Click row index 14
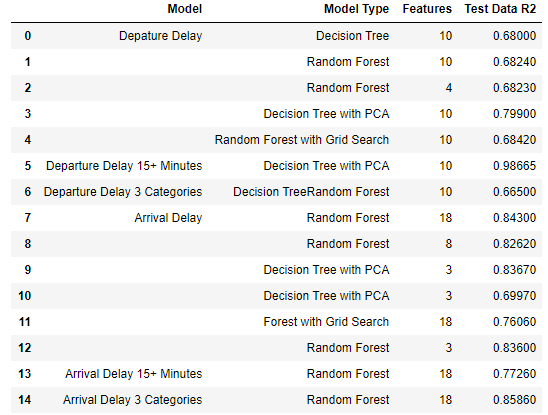The width and height of the screenshot is (548, 415). (x=24, y=400)
